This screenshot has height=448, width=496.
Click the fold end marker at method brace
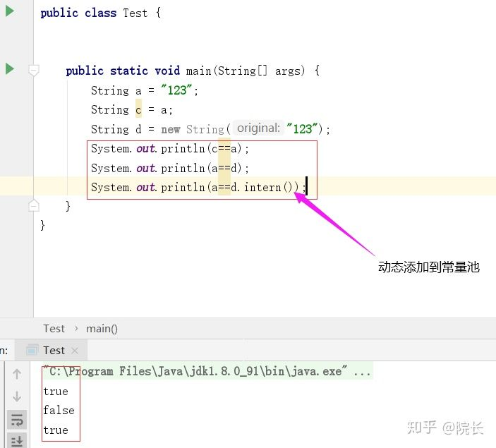tap(33, 205)
